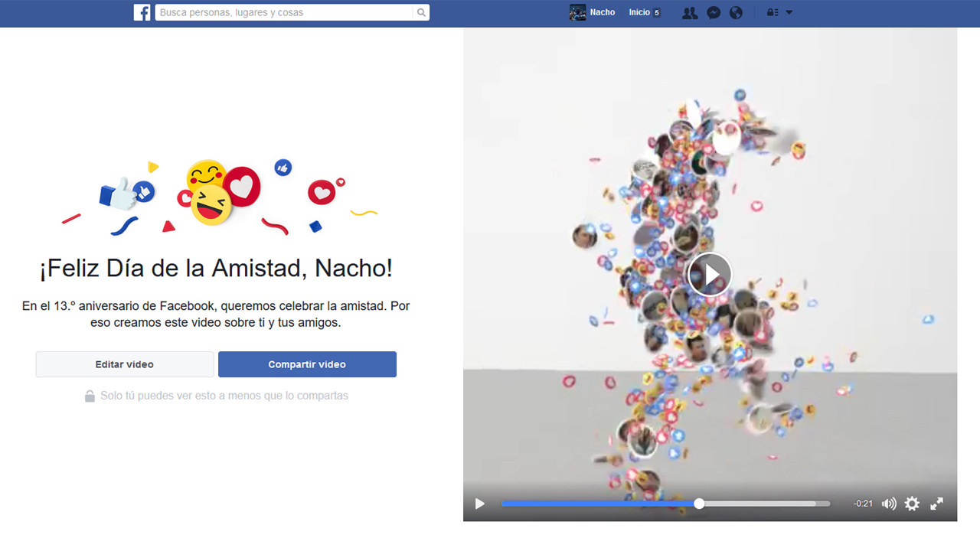Click the large play overlay on video
Image resolution: width=980 pixels, height=551 pixels.
710,274
